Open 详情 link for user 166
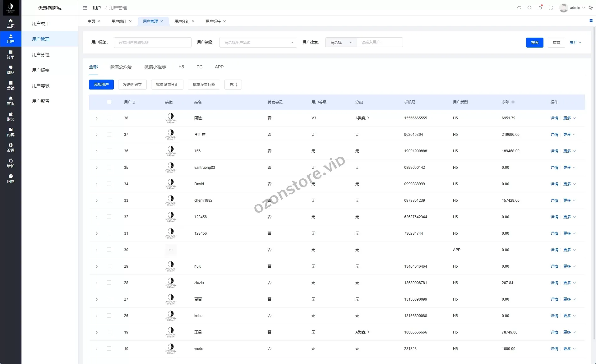Screen dimensions: 596x364 554,151
